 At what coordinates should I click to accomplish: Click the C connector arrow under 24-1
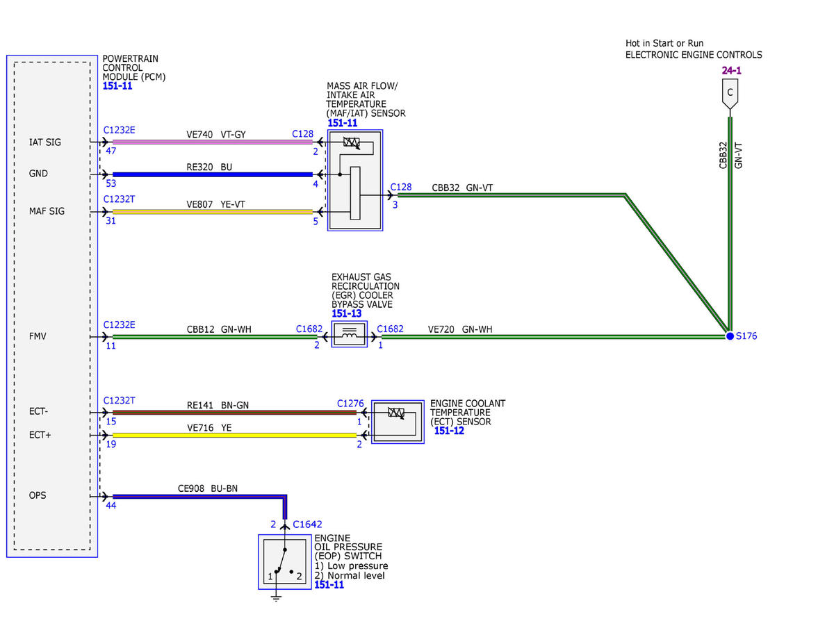[x=729, y=95]
